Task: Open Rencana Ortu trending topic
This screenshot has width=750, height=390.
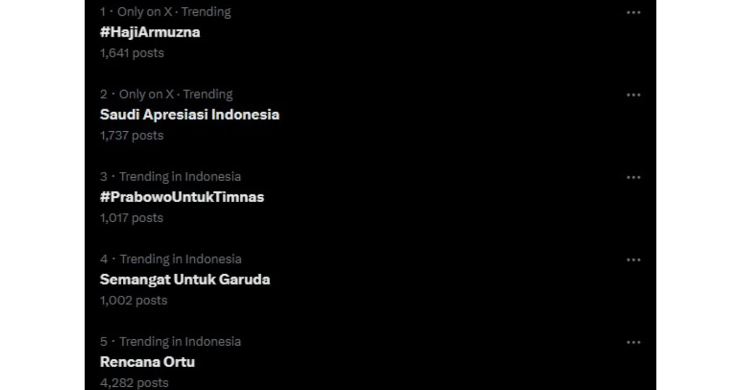Action: (x=147, y=362)
